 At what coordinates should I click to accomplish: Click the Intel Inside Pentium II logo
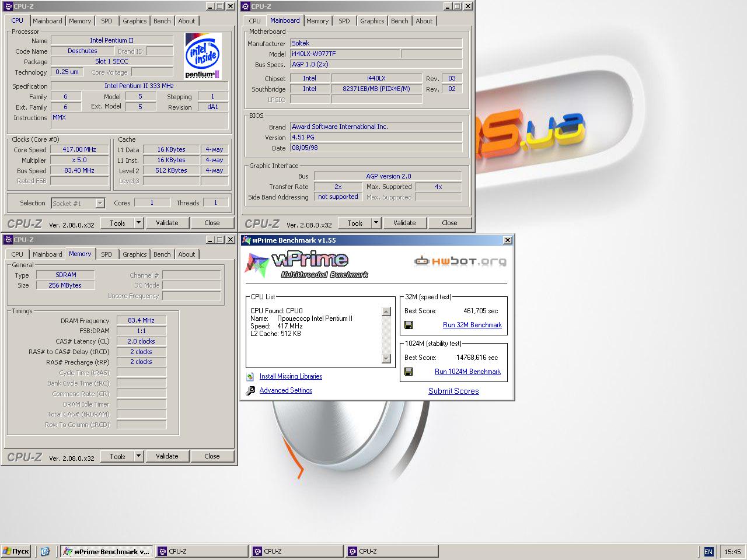(203, 56)
